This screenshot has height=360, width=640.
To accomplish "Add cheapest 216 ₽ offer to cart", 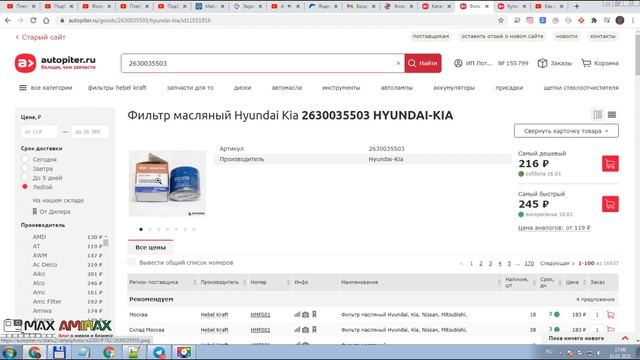I will pos(610,164).
